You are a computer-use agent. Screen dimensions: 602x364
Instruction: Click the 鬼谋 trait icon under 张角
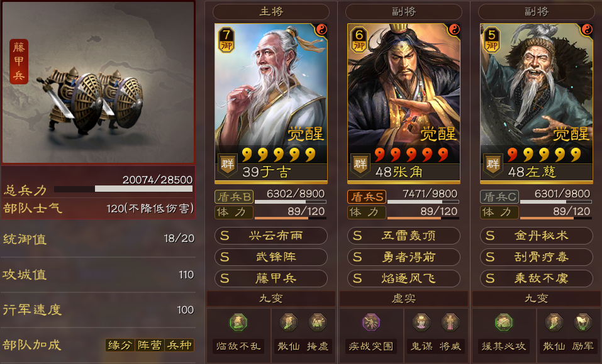[x=421, y=322]
